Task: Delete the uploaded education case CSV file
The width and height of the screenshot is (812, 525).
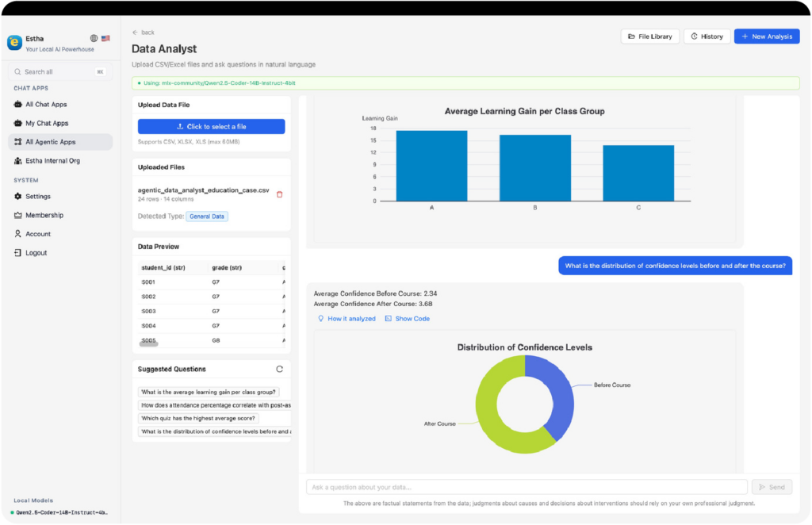Action: pyautogui.click(x=280, y=194)
